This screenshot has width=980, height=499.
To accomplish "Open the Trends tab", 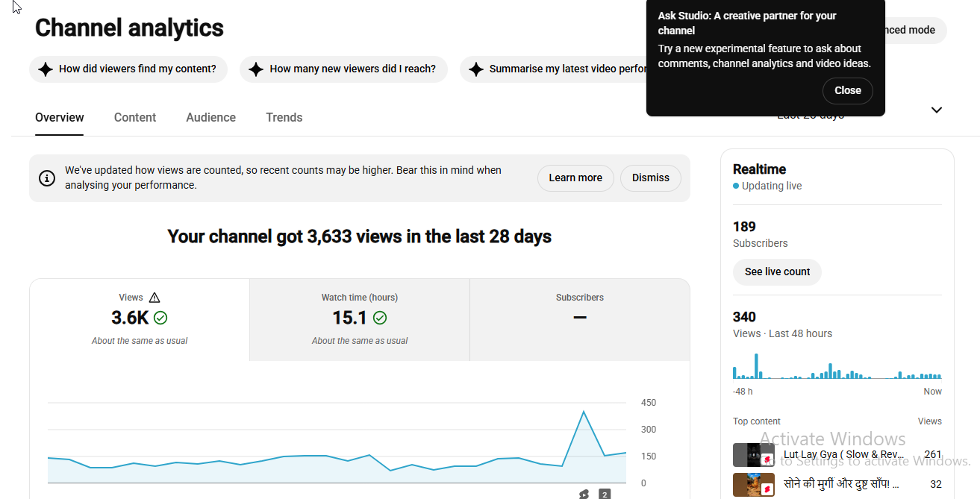I will (284, 118).
